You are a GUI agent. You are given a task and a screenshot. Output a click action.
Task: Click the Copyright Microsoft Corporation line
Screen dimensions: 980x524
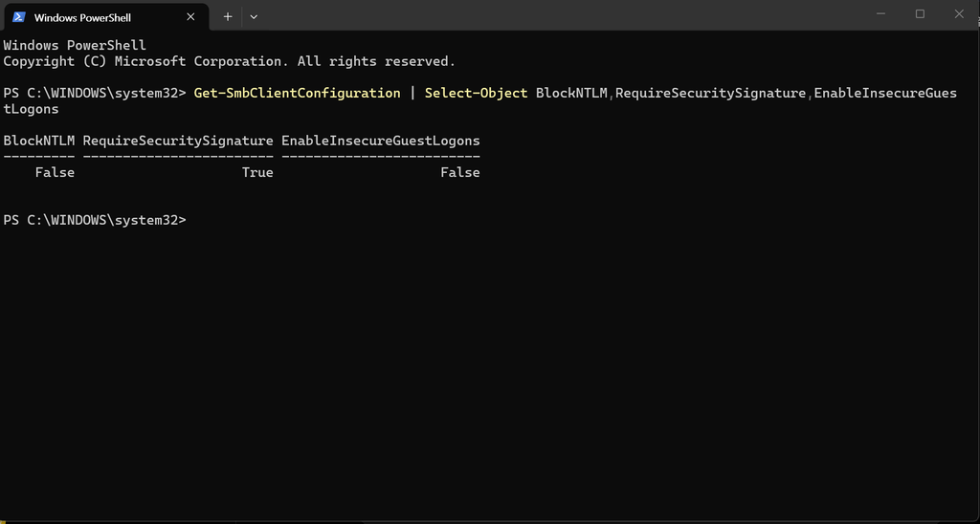click(x=230, y=61)
